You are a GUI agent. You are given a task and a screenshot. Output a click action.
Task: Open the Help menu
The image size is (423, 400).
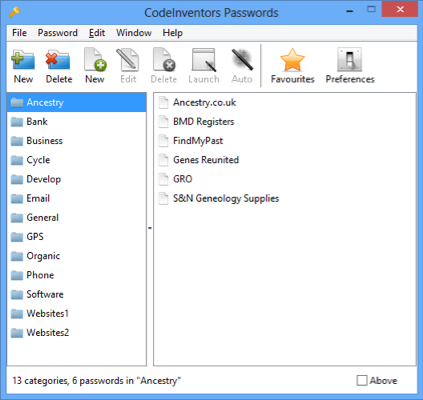point(172,33)
